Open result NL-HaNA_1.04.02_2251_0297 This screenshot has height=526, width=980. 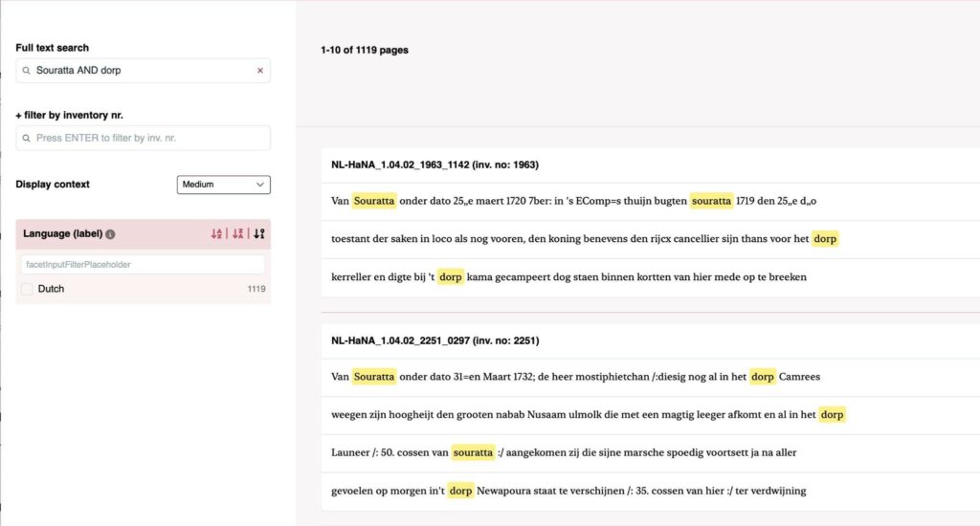434,340
